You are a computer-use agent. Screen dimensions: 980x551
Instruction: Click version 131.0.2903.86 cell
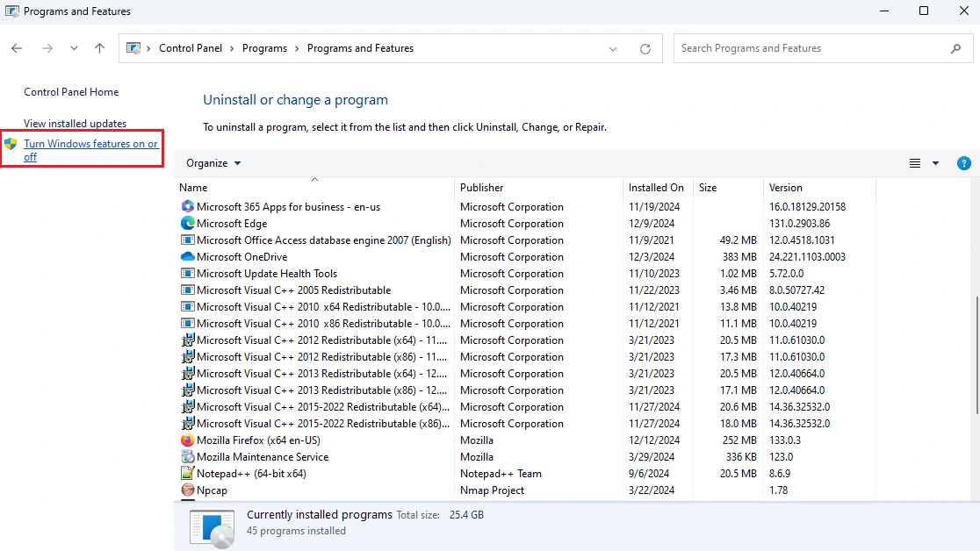(x=799, y=224)
